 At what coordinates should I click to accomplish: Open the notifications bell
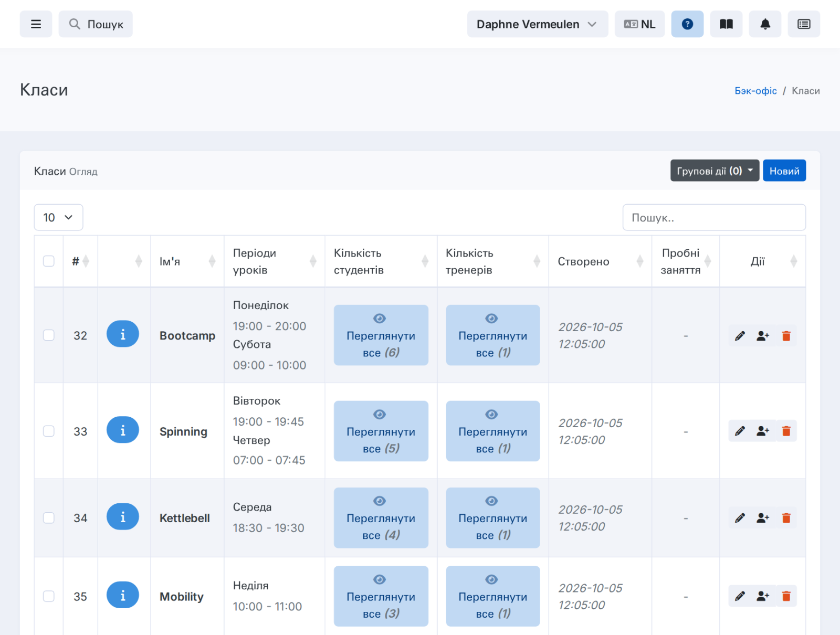pos(765,24)
